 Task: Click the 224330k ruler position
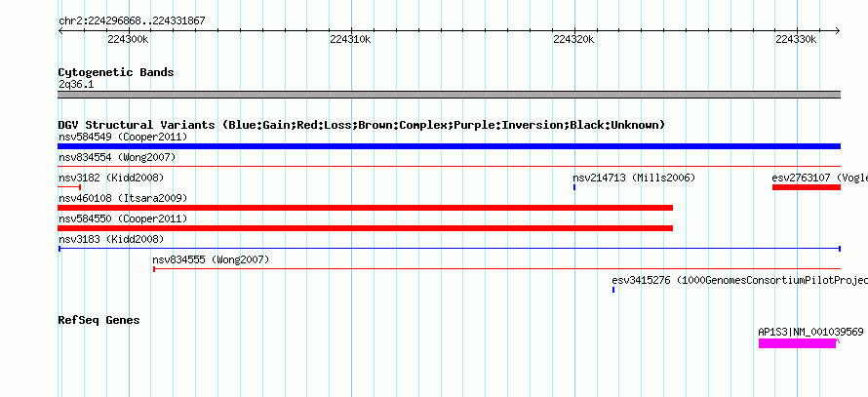796,39
